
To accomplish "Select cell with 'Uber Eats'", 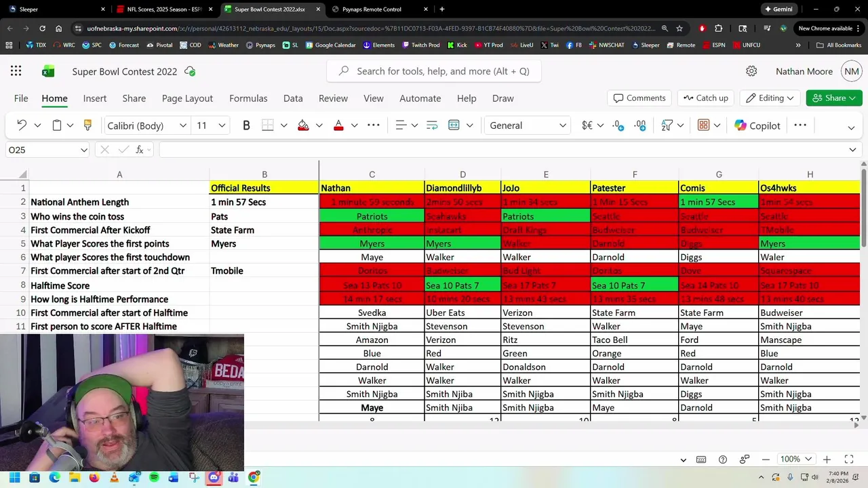I will (x=462, y=312).
